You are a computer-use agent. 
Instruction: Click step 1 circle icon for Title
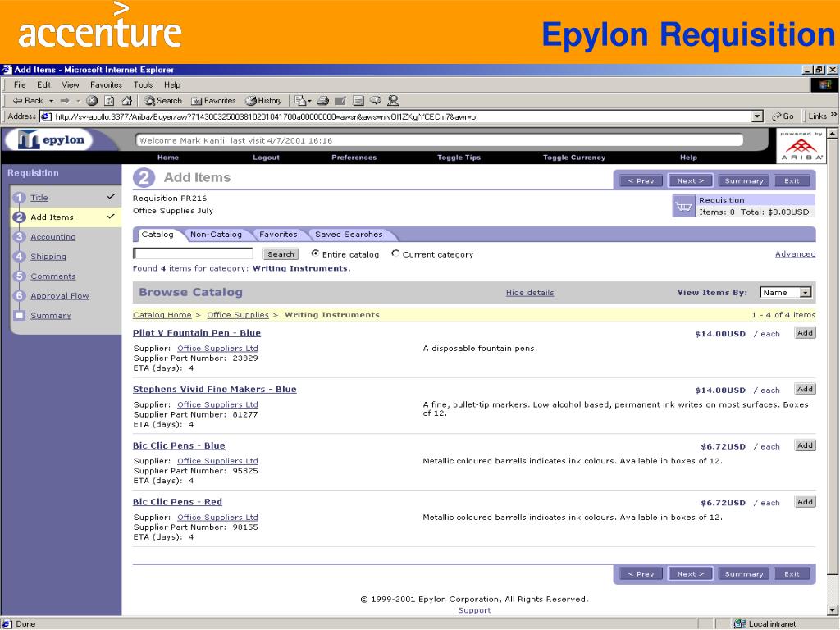tap(20, 197)
